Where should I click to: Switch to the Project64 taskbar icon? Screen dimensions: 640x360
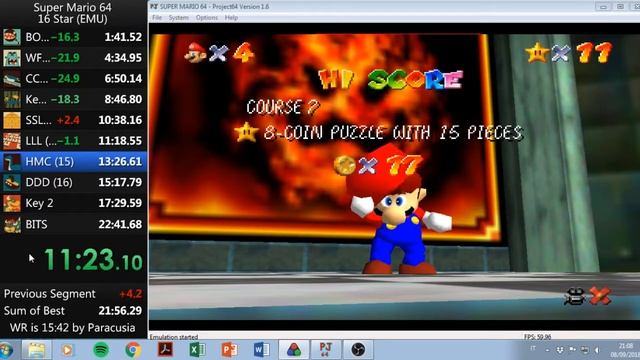coord(325,350)
